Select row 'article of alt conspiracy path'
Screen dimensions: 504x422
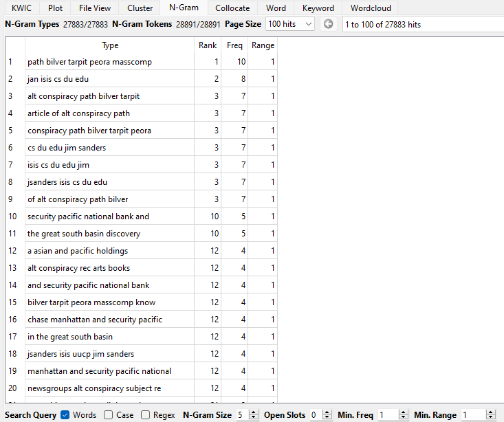tap(141, 113)
